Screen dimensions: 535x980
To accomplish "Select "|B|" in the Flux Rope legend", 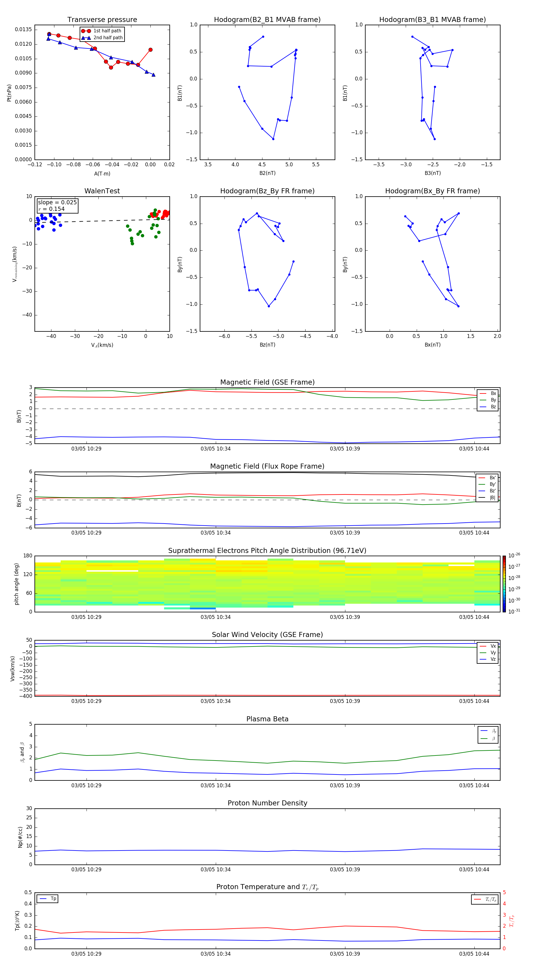I will coord(487,498).
